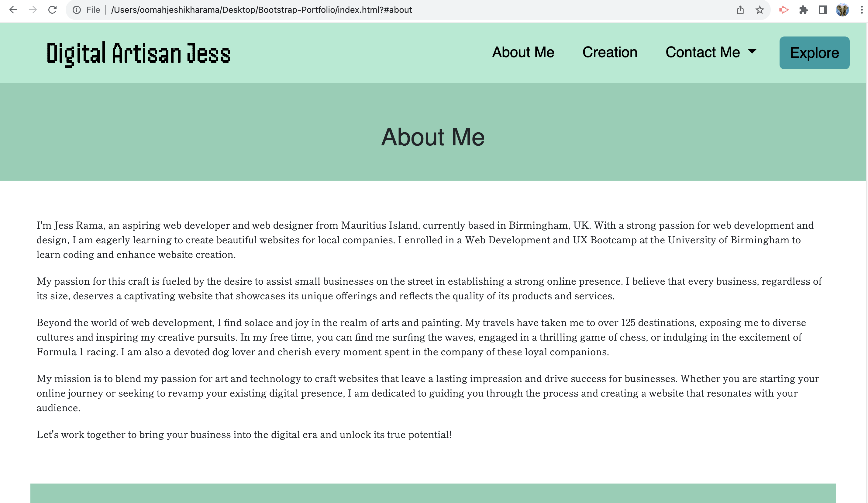868x503 pixels.
Task: Click the Digital Artisan Jess logo link
Action: pyautogui.click(x=139, y=53)
